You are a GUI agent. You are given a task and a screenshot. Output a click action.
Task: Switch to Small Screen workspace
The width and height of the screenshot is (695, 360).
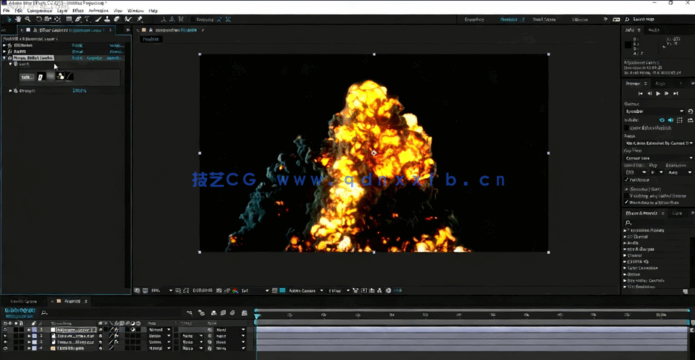point(544,20)
